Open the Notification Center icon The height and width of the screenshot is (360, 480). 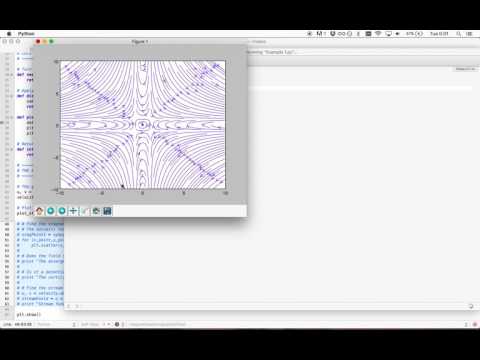click(470, 34)
